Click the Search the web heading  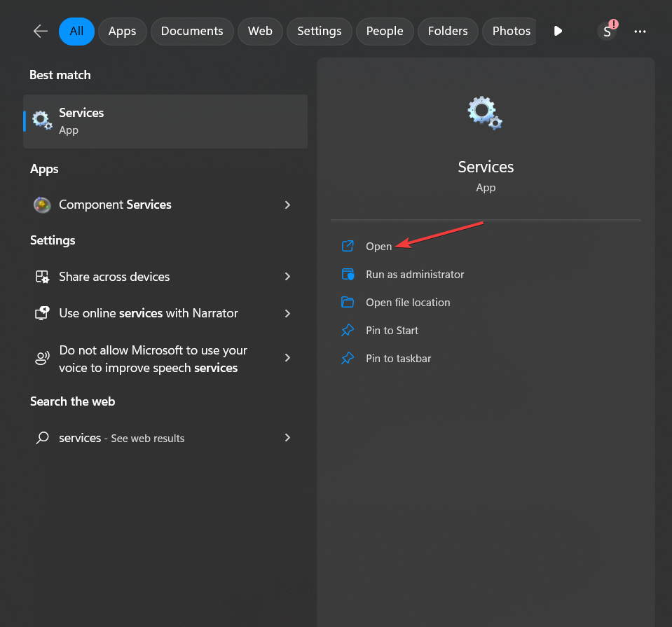coord(72,401)
